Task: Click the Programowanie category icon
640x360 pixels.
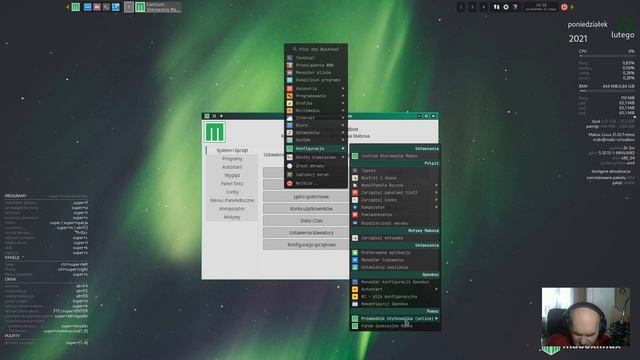Action: pos(289,96)
